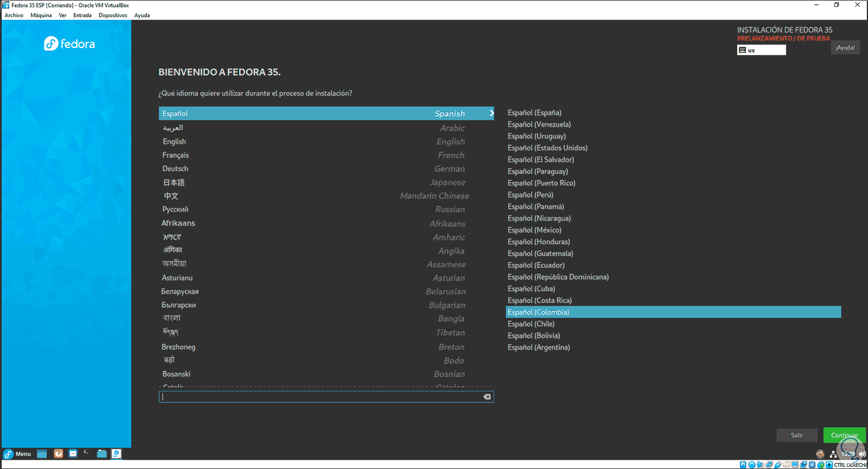Viewport: 868px width, 469px height.
Task: Click the Continuar button
Action: pyautogui.click(x=844, y=435)
